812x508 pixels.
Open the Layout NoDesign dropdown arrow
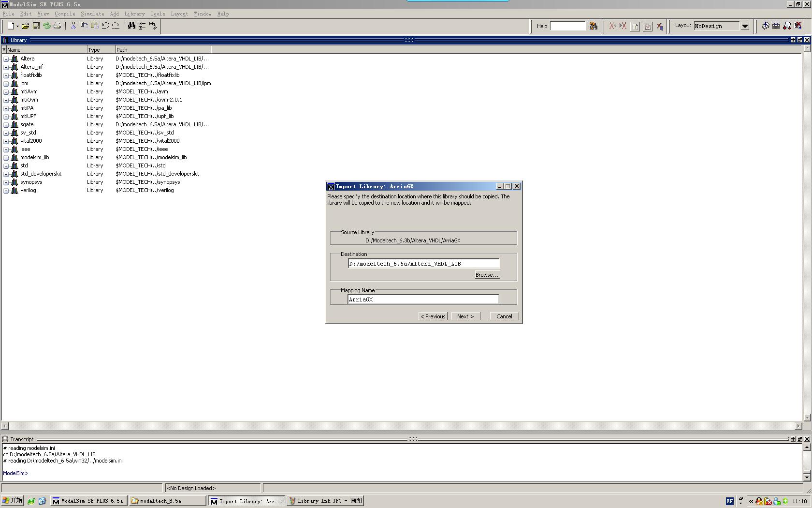tap(745, 26)
